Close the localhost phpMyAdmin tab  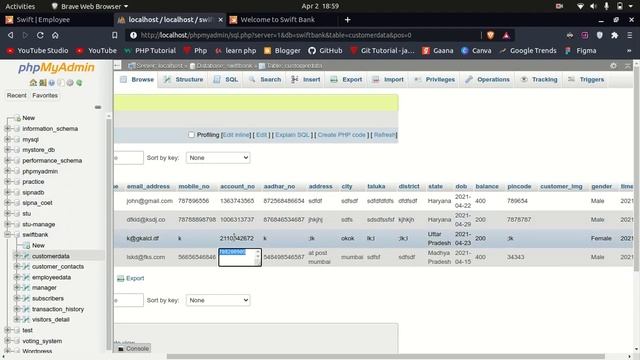220,20
